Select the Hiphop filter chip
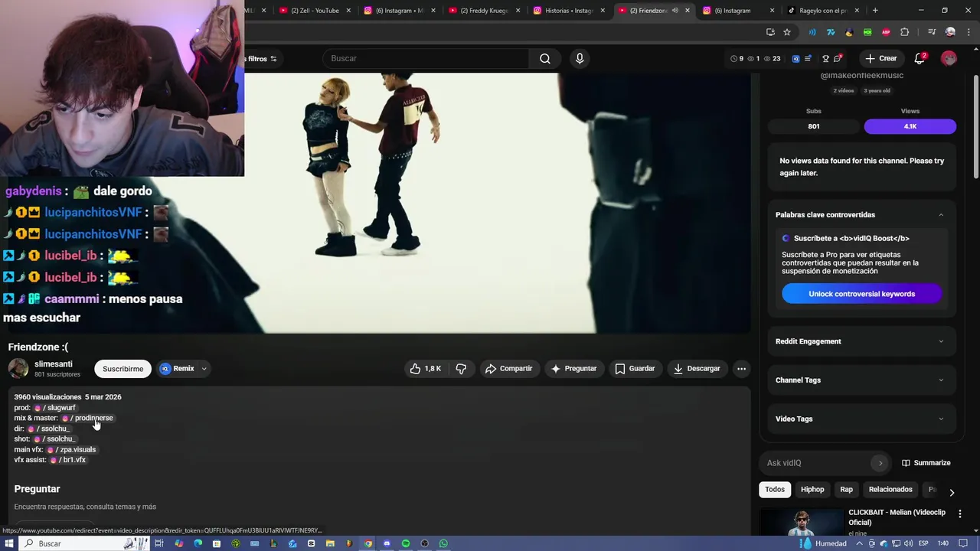 pos(812,489)
